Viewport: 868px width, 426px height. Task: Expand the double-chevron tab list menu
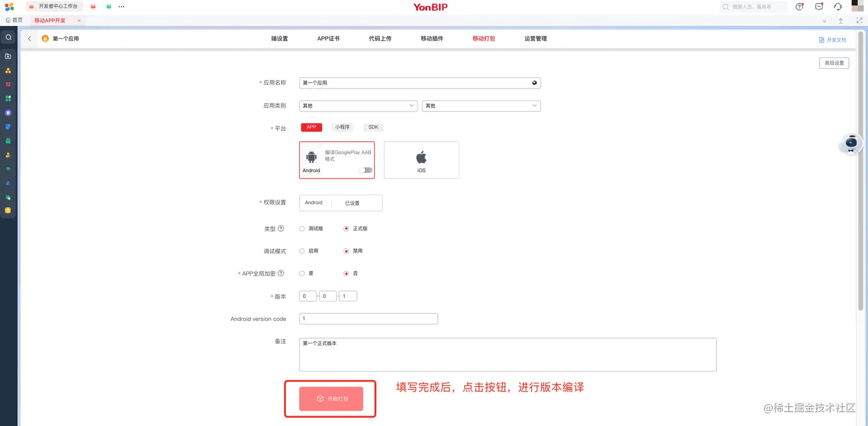824,21
